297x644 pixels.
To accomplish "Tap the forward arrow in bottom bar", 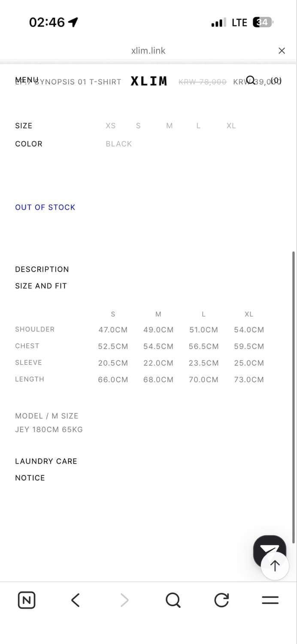I will point(124,600).
